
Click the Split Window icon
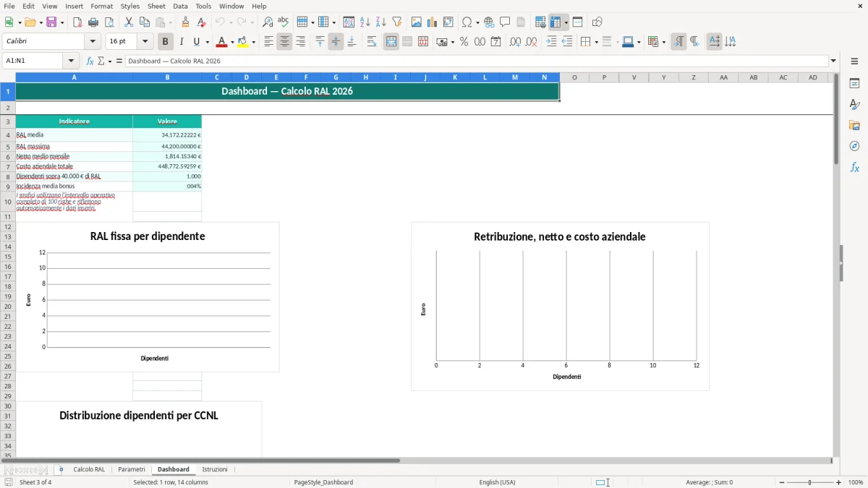(577, 22)
